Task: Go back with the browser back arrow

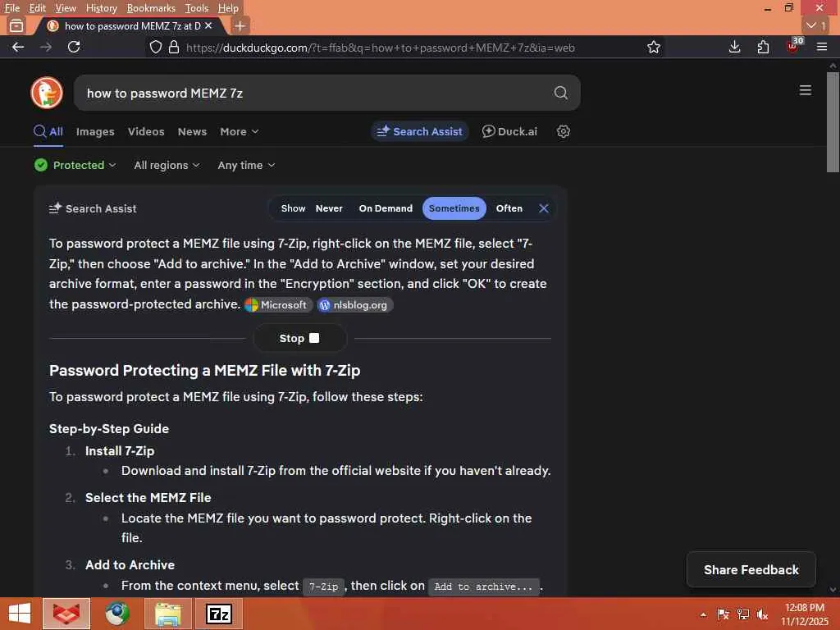Action: click(18, 47)
